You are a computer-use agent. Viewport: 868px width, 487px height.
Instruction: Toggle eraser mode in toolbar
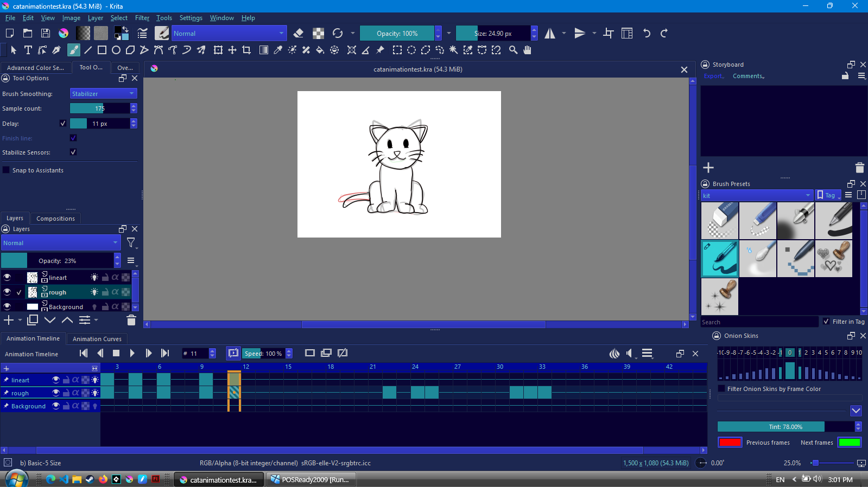click(x=298, y=34)
